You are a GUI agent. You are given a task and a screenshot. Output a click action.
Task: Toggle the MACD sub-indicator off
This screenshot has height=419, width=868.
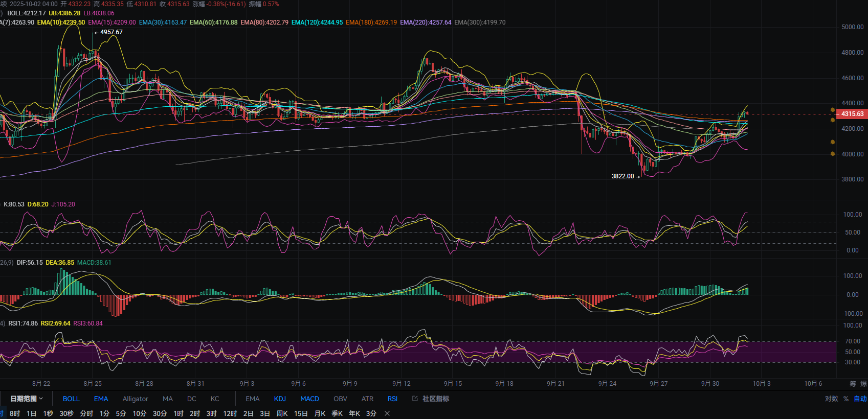[x=309, y=399]
